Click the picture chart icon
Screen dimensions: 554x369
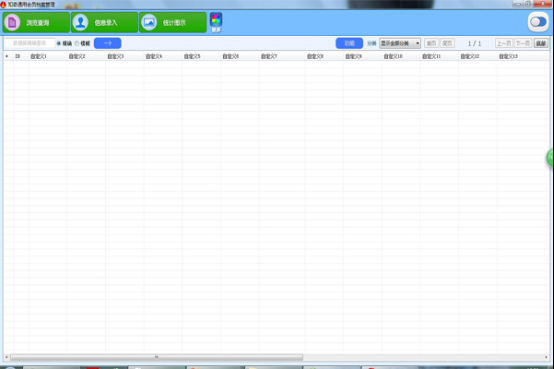[149, 23]
